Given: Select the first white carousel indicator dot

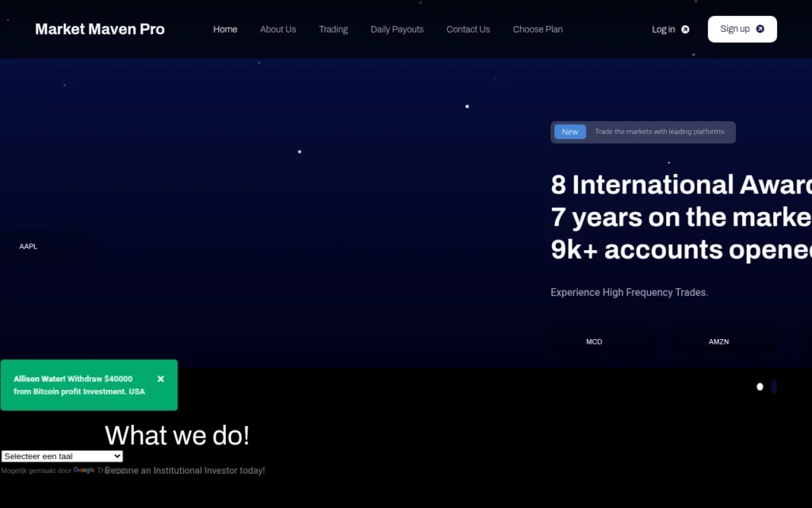Looking at the screenshot, I should [x=760, y=387].
